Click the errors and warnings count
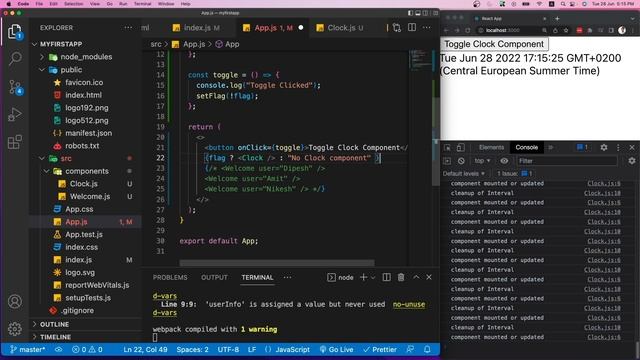 click(x=87, y=349)
